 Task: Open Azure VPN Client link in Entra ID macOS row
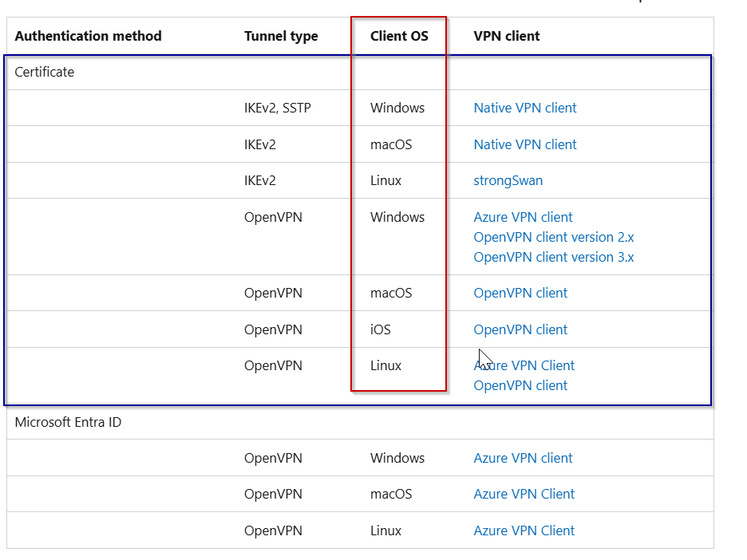524,495
